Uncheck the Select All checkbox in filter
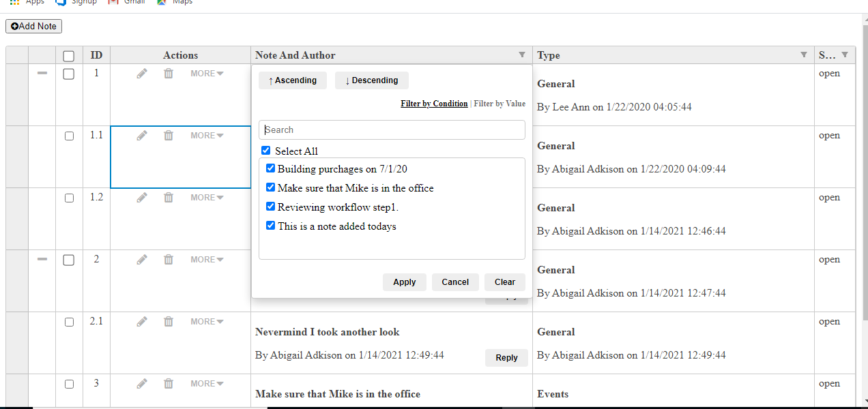This screenshot has height=409, width=868. pyautogui.click(x=266, y=151)
